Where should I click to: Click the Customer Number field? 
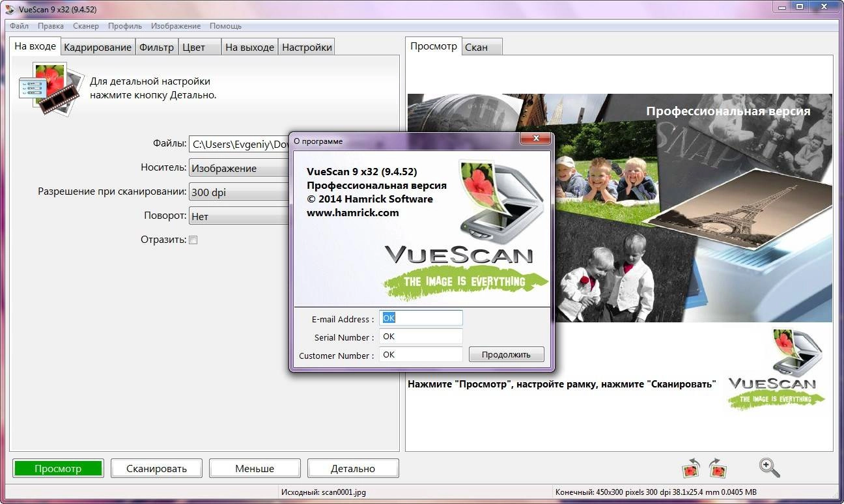tap(421, 354)
